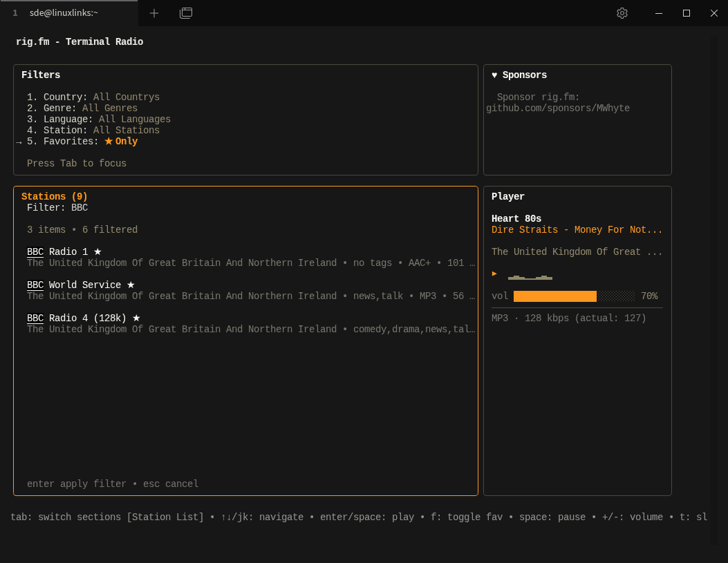728x563 pixels.
Task: Toggle favorite star on BBC Radio 1
Action: (97, 252)
